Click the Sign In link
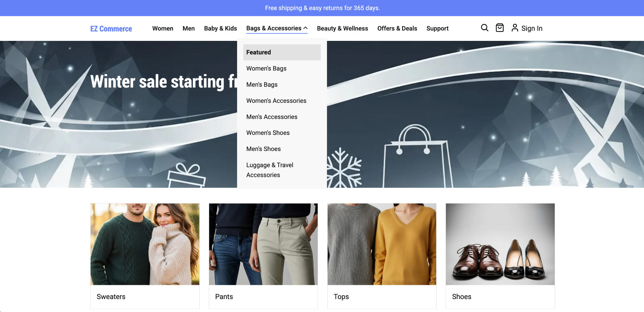Image resolution: width=644 pixels, height=312 pixels. [x=532, y=28]
